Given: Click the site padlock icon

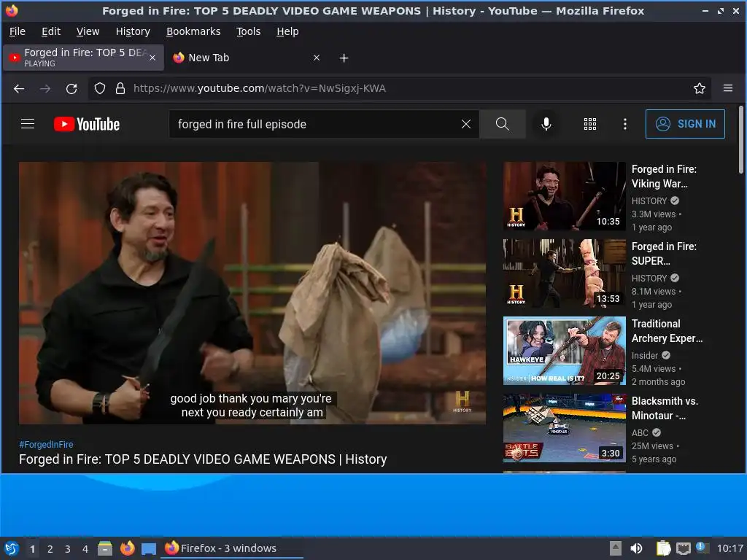Looking at the screenshot, I should tap(120, 88).
